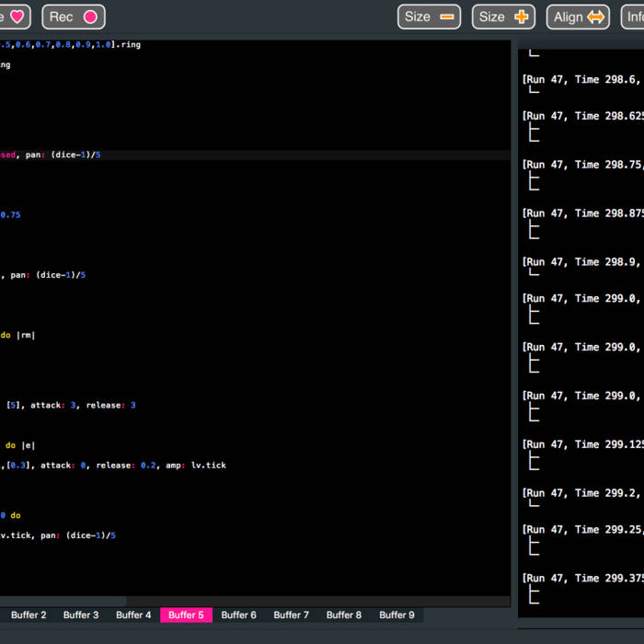
Task: Place cursor on the 'do |rm|' code line
Action: [x=18, y=336]
